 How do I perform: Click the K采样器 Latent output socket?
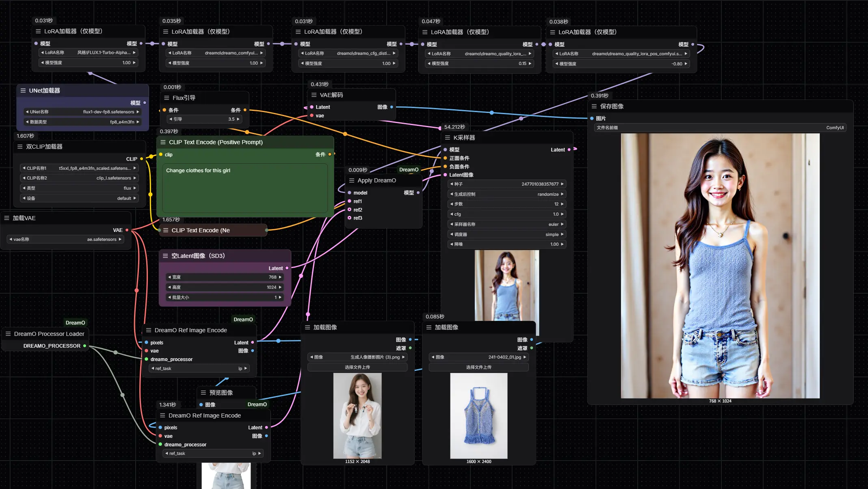coord(569,150)
